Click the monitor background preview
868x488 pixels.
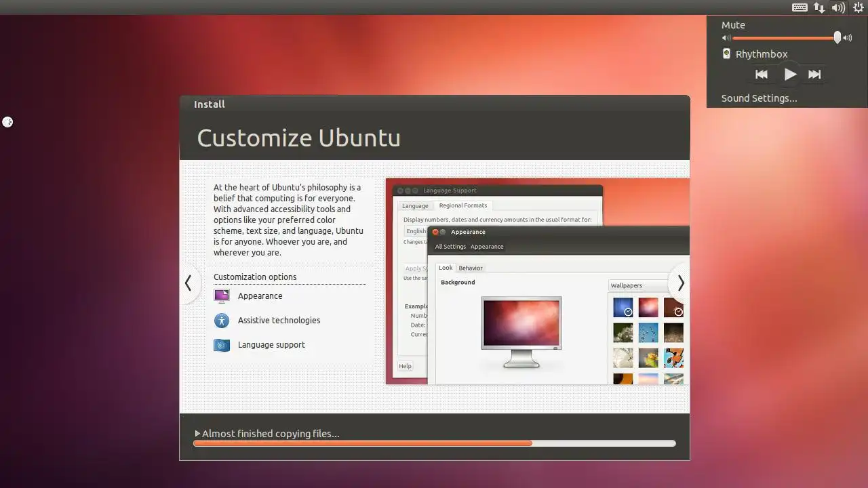tap(521, 331)
